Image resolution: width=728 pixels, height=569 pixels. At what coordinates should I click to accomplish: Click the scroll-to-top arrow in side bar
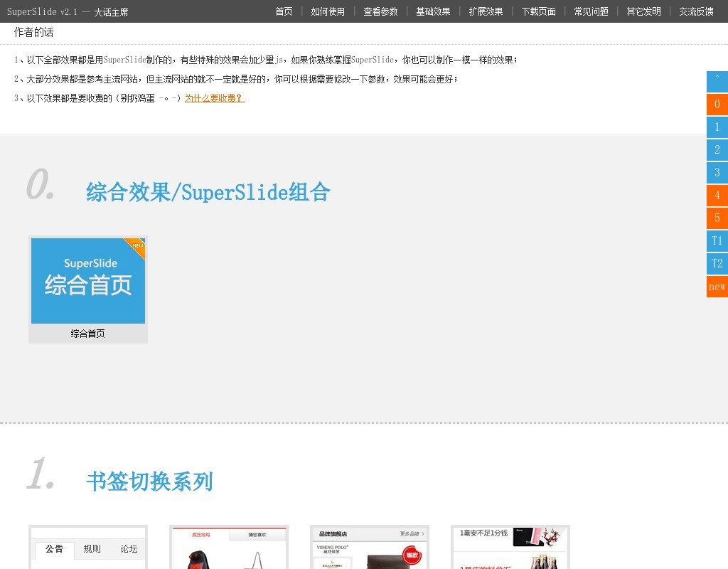pyautogui.click(x=717, y=82)
